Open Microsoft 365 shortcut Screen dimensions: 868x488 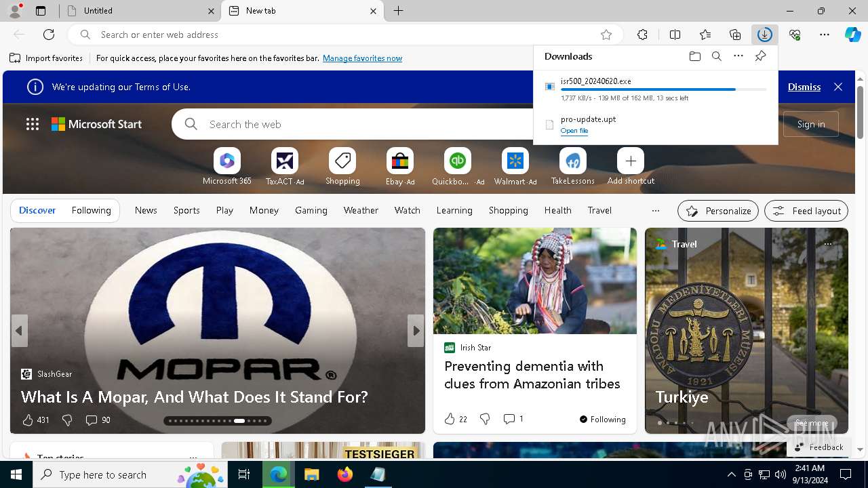(x=227, y=167)
